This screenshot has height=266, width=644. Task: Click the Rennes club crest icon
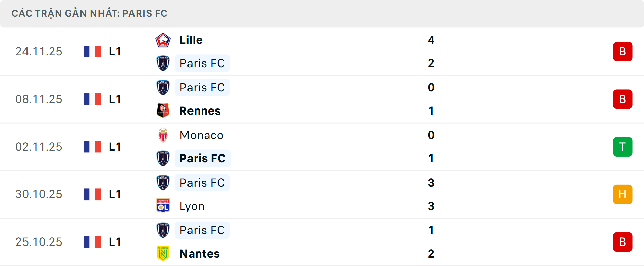[163, 110]
